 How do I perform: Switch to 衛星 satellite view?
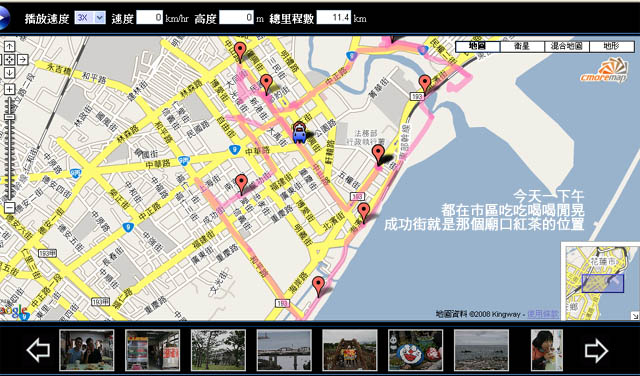pyautogui.click(x=522, y=46)
